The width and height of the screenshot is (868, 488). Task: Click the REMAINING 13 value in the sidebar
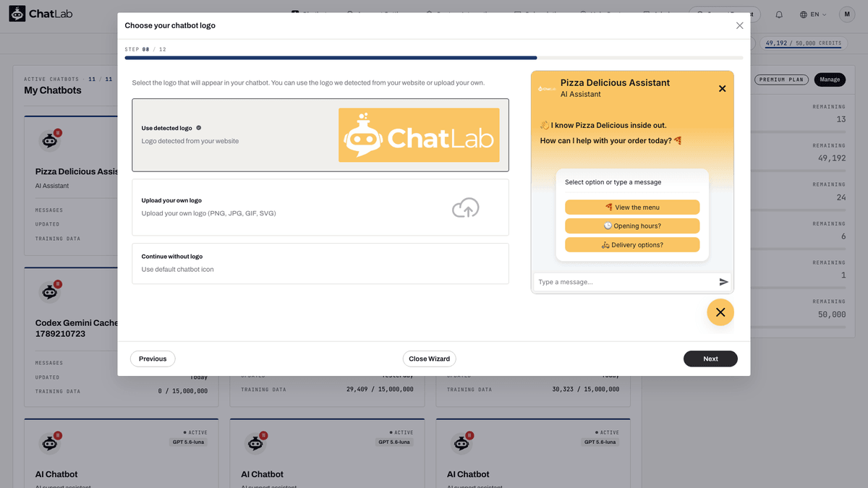pos(841,119)
